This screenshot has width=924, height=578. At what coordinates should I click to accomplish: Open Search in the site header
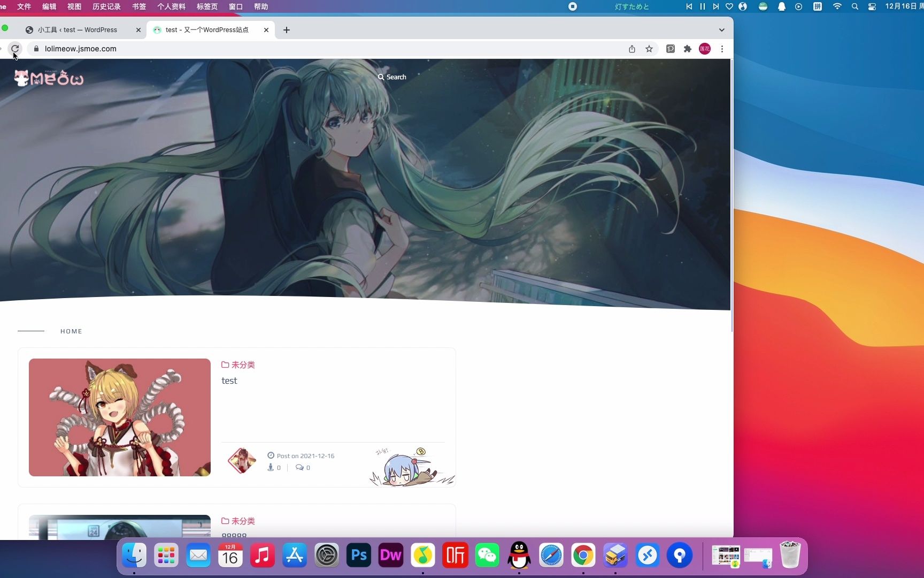point(392,77)
